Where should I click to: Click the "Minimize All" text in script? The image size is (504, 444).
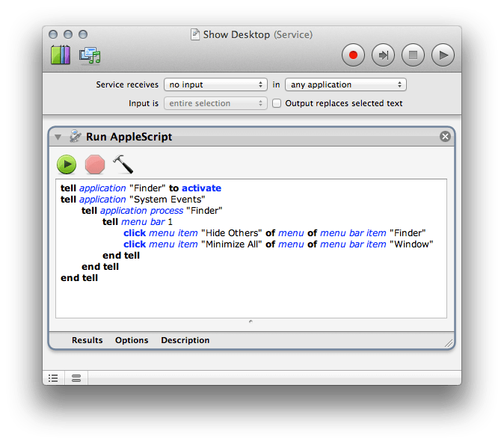click(x=231, y=244)
